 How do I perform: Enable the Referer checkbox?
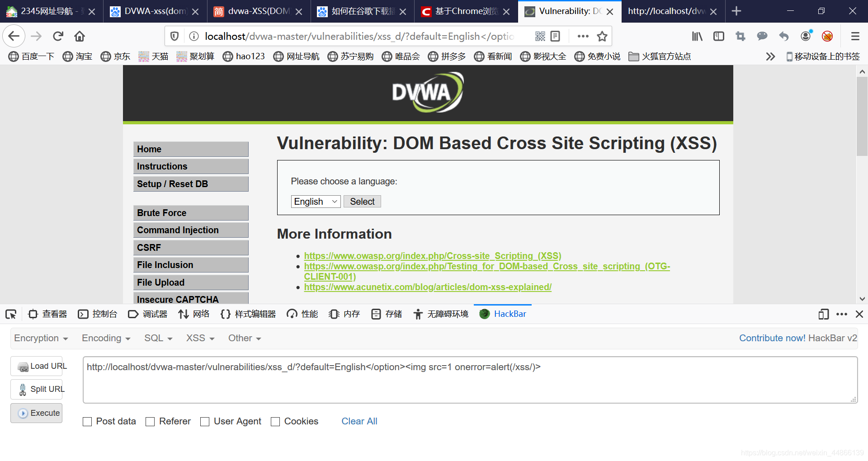tap(150, 422)
